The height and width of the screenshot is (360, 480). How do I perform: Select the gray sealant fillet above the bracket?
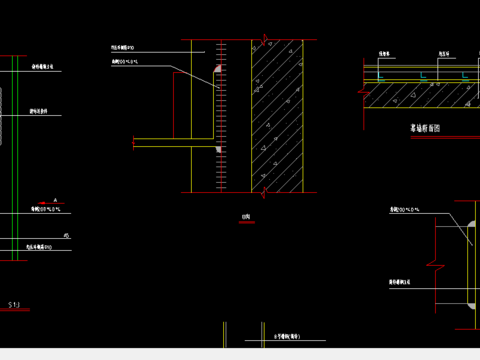(217, 69)
